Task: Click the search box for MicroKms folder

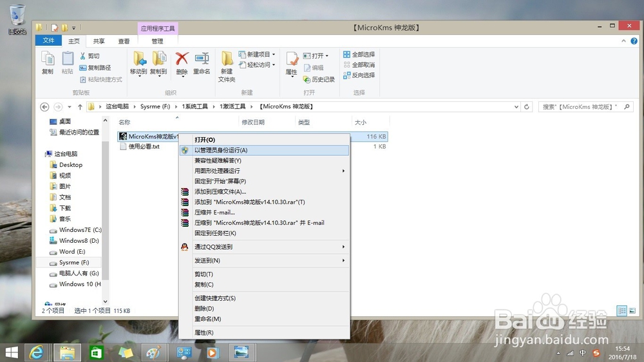Action: (585, 107)
